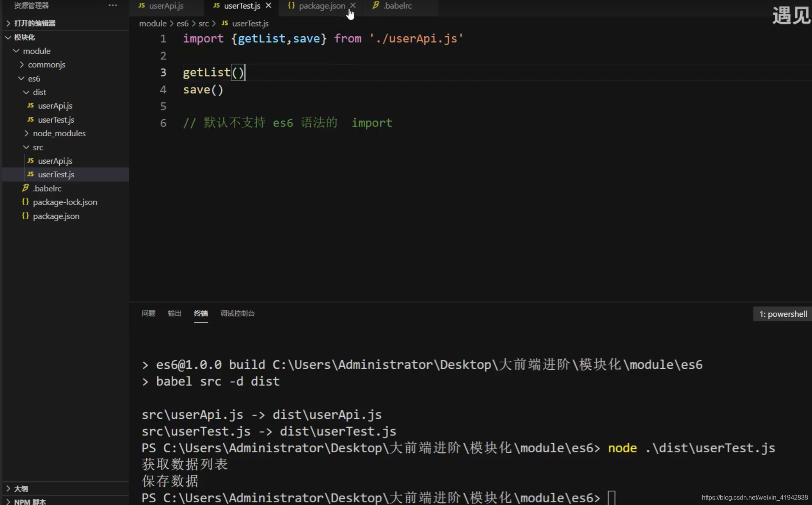This screenshot has width=812, height=505.
Task: Click JS icon of dist userTest.js file
Action: pos(30,120)
